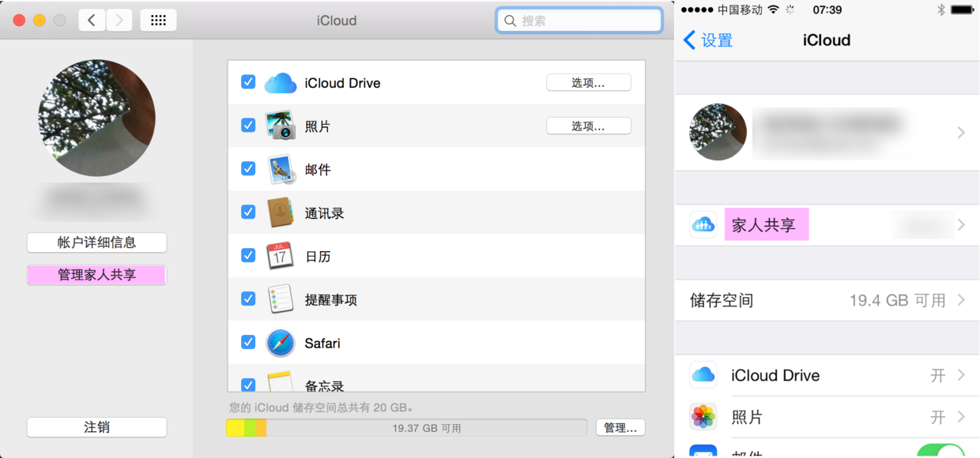This screenshot has width=980, height=458.
Task: Tap chevron on the 储存空间 row
Action: tap(961, 300)
